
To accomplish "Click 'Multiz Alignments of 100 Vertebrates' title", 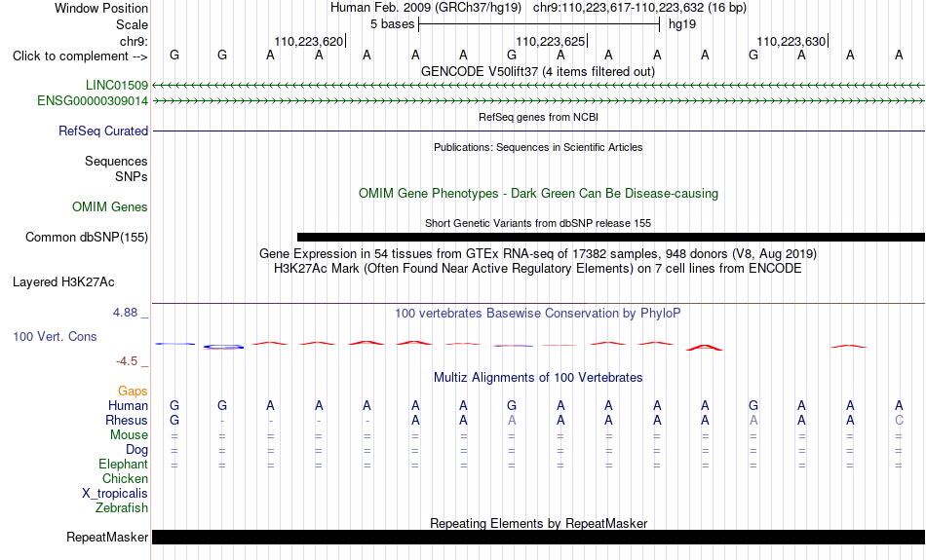I will point(538,378).
